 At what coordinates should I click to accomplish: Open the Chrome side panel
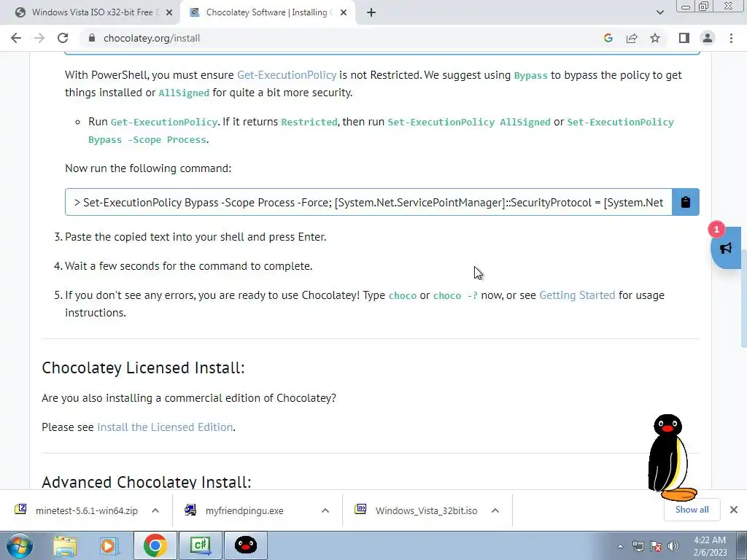[x=684, y=38]
